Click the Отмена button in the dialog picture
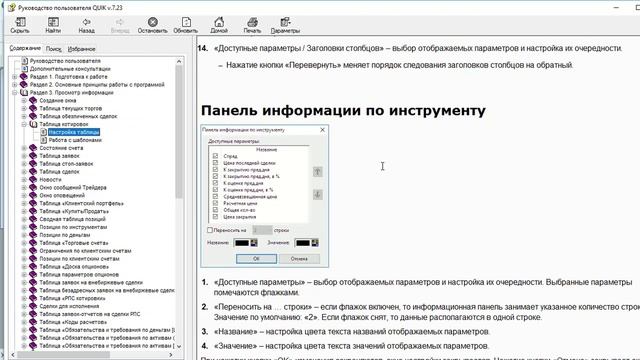Screen dimensions: 640x360 coord(299,259)
